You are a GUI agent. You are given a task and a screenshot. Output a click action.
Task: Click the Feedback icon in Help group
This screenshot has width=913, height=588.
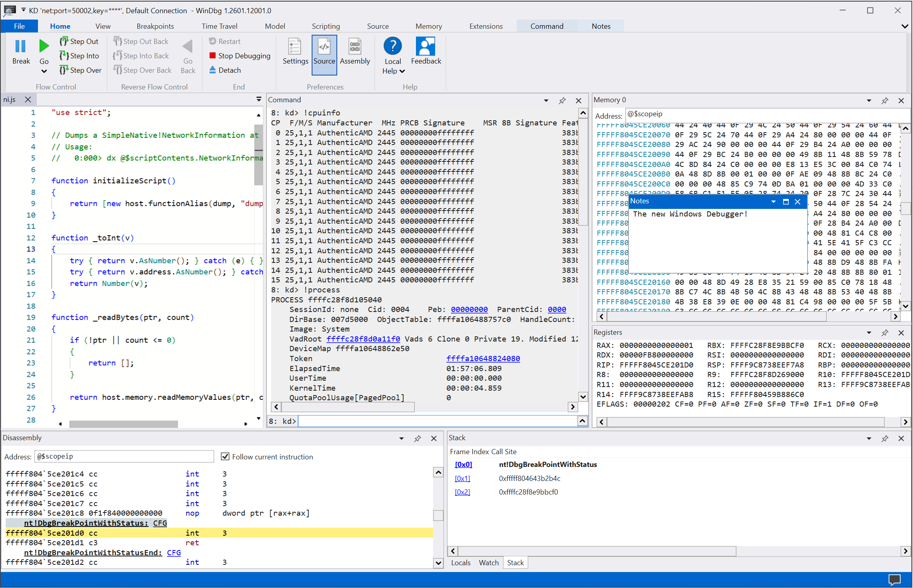coord(425,48)
